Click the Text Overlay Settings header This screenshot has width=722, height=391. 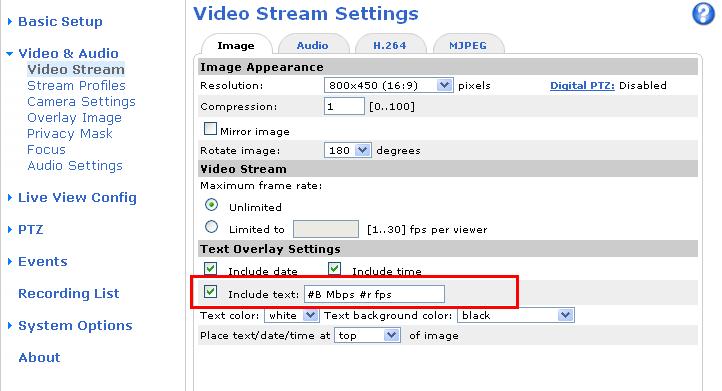click(448, 249)
